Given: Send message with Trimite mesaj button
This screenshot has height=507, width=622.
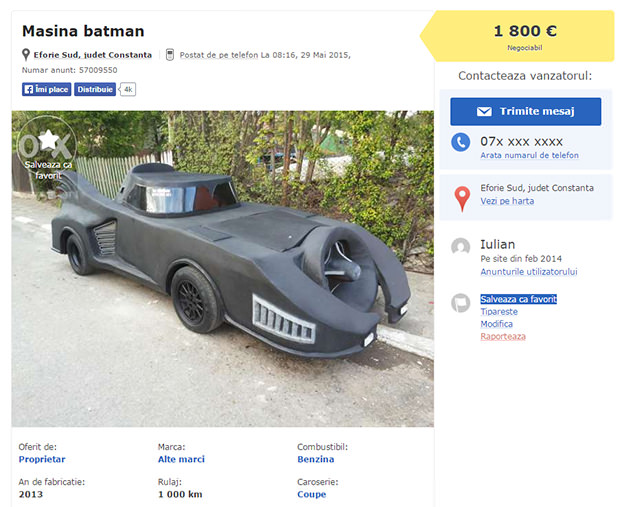Looking at the screenshot, I should (x=525, y=111).
